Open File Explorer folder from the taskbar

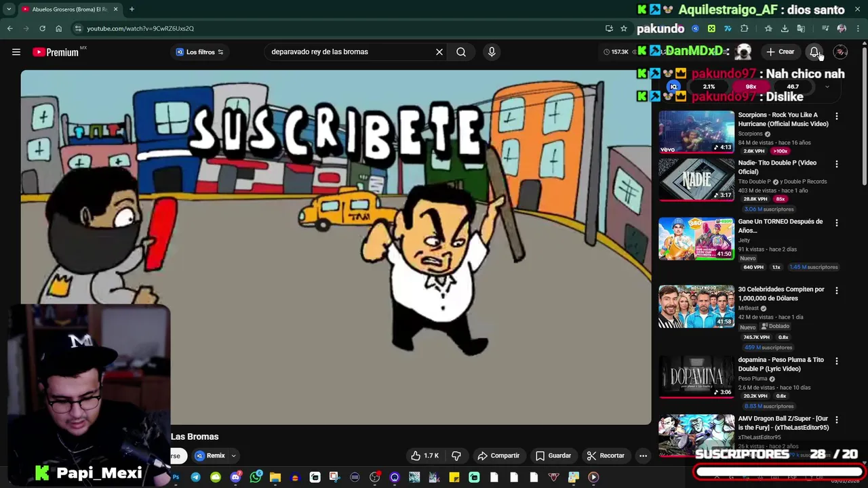pos(275,477)
